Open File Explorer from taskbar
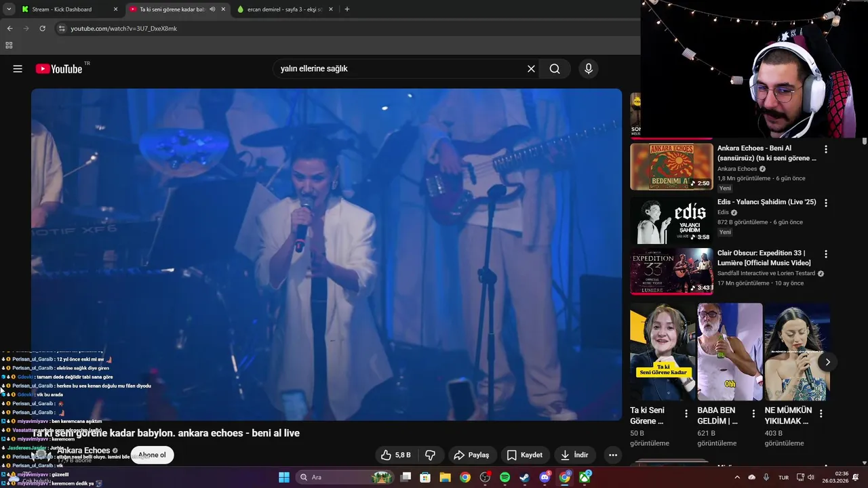Image resolution: width=868 pixels, height=488 pixels. pos(445,477)
